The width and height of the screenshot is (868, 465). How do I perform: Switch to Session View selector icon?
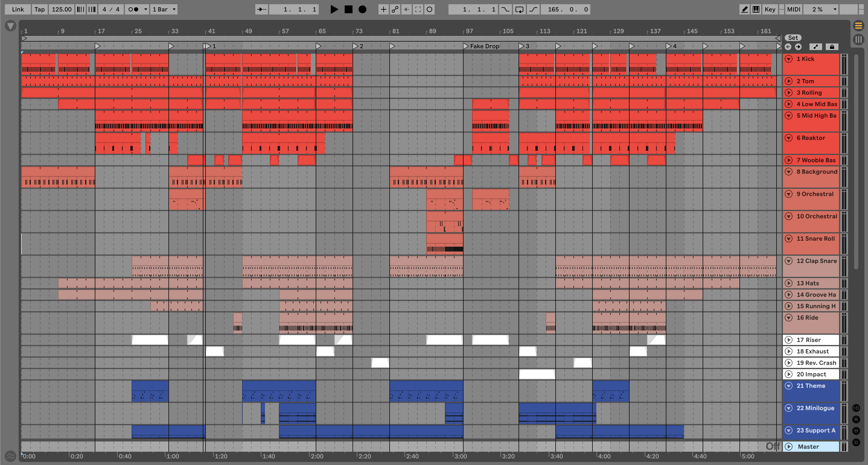(x=858, y=40)
